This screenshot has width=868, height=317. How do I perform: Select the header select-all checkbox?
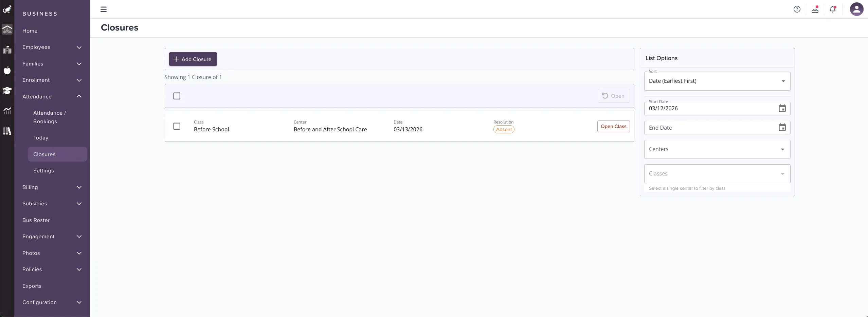click(177, 96)
